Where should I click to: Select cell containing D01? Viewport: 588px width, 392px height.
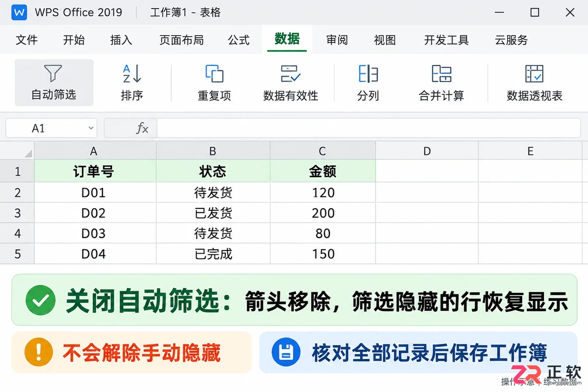click(x=95, y=192)
